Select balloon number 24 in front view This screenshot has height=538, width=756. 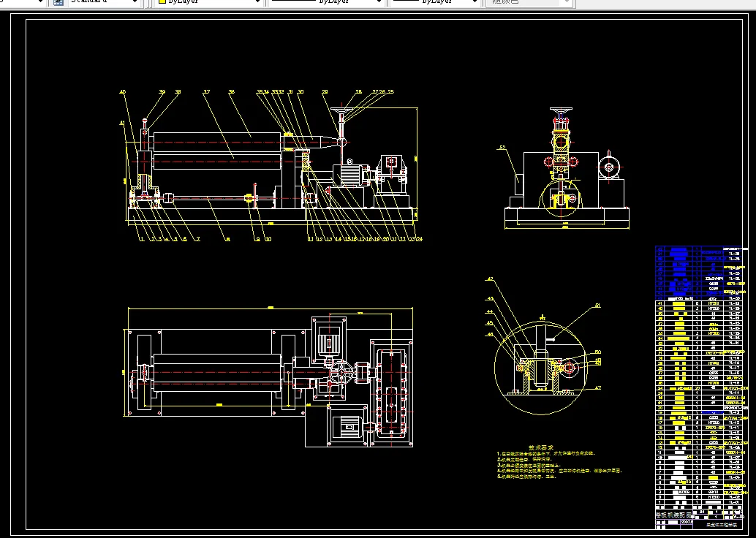419,238
